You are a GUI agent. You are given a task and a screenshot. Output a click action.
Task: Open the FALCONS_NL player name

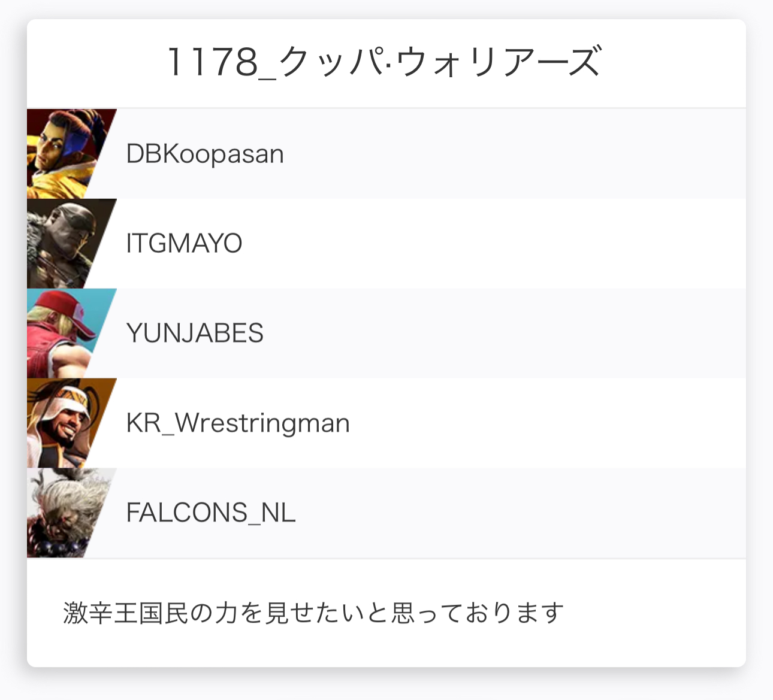[211, 514]
